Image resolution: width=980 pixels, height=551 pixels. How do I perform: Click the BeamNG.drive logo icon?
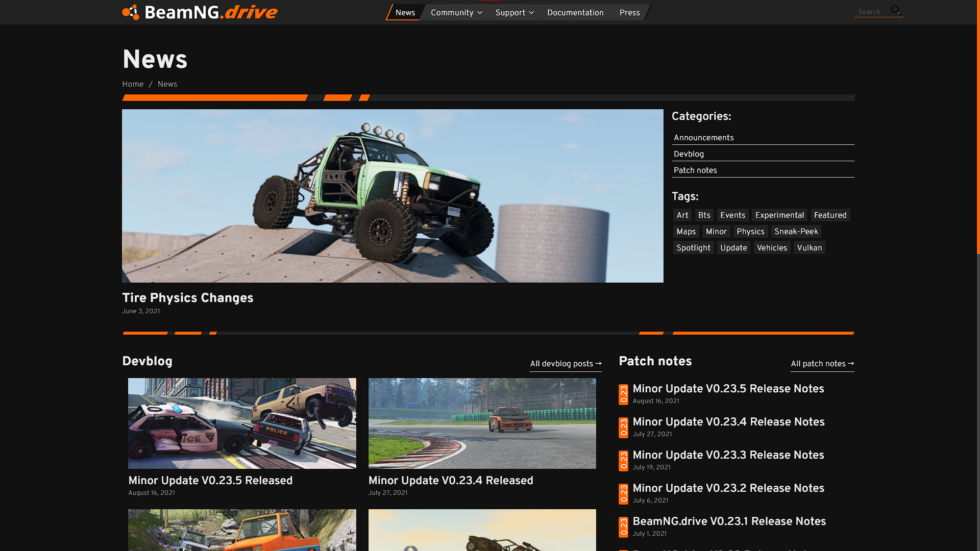pyautogui.click(x=131, y=12)
